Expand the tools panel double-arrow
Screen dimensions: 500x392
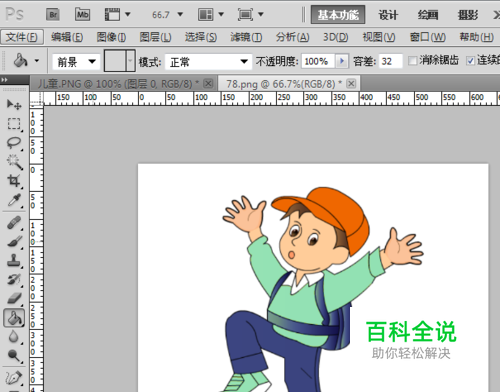coord(4,80)
